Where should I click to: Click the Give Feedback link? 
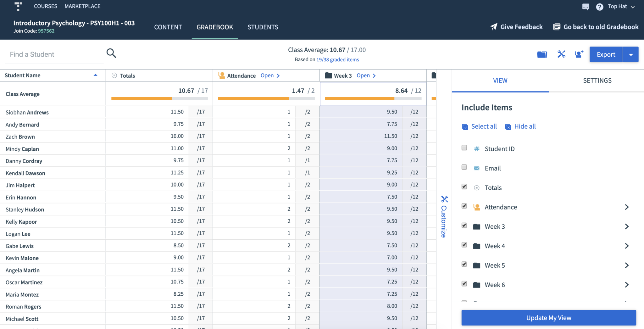[516, 27]
